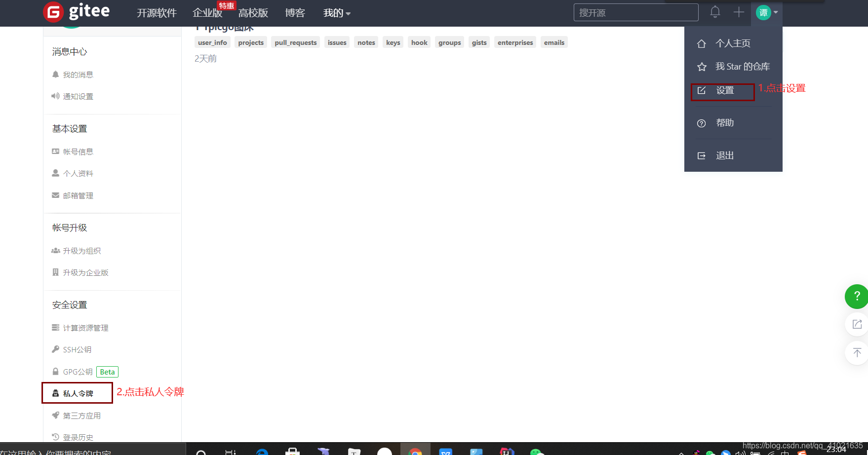Click the keys scope tag
The image size is (868, 455).
point(393,42)
